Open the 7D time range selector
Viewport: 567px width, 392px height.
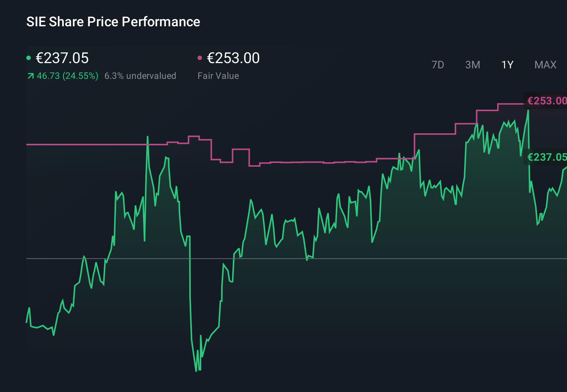[x=438, y=65]
